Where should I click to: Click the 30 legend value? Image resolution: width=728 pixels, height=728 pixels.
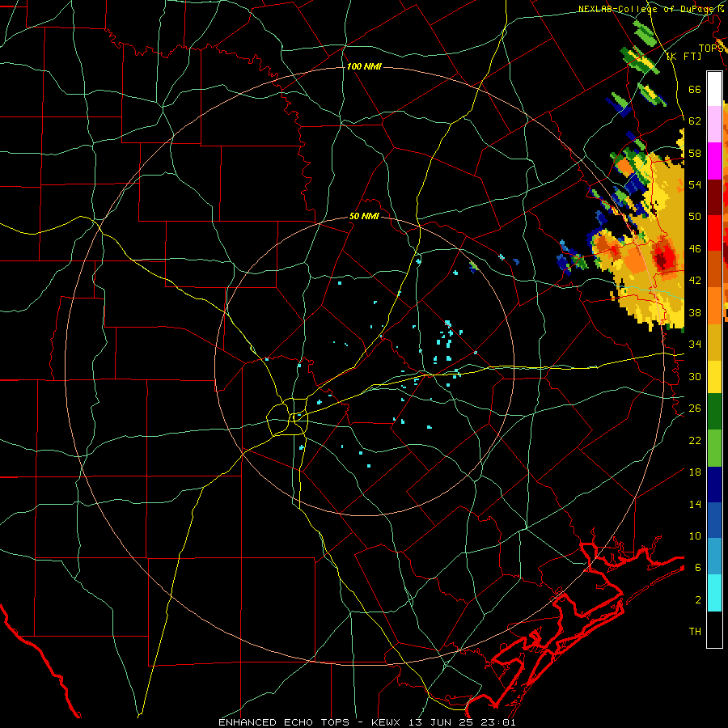pyautogui.click(x=695, y=376)
